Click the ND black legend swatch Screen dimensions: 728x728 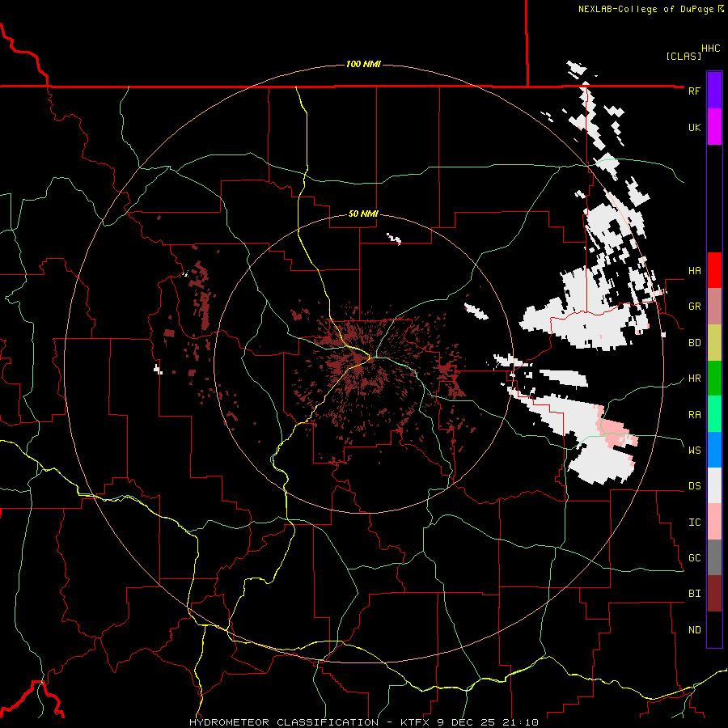tap(714, 629)
